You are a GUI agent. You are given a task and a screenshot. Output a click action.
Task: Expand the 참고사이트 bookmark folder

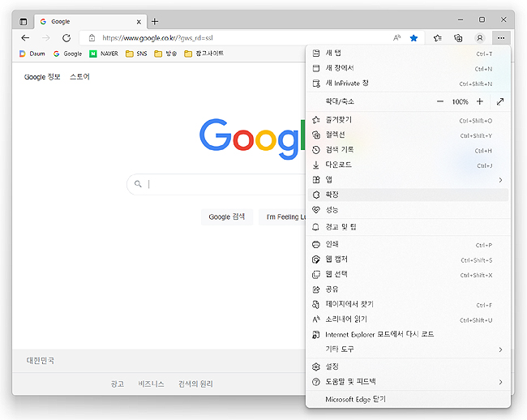204,54
